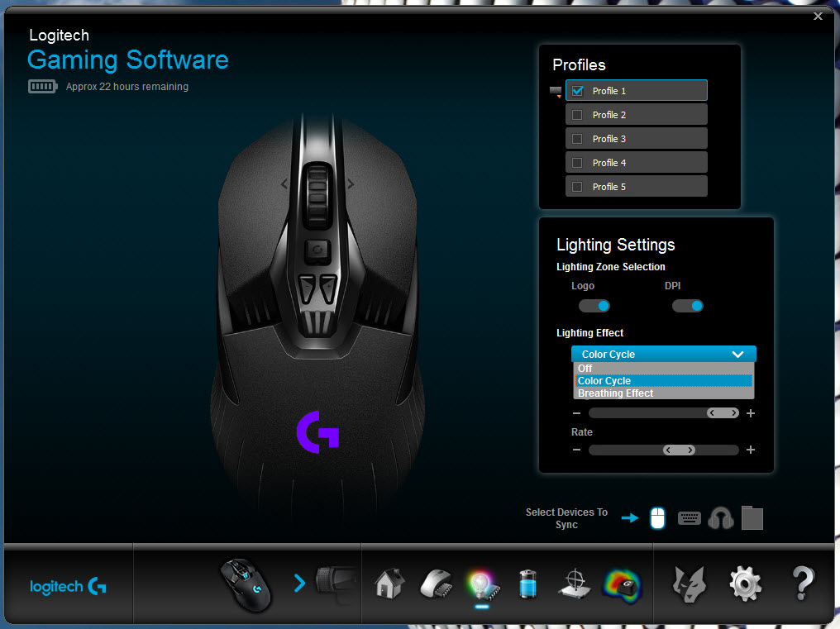Click the mouse scroll wheel in image
This screenshot has width=840, height=629.
(x=317, y=196)
